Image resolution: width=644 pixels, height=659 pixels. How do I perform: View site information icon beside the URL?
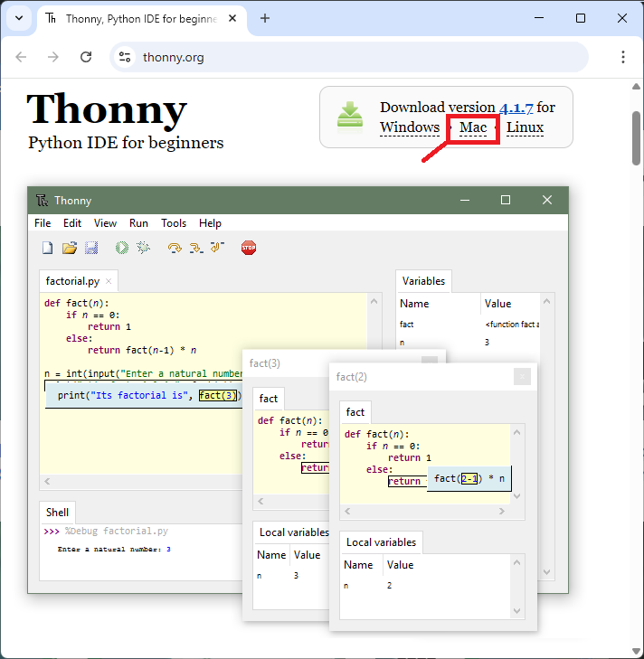click(126, 57)
